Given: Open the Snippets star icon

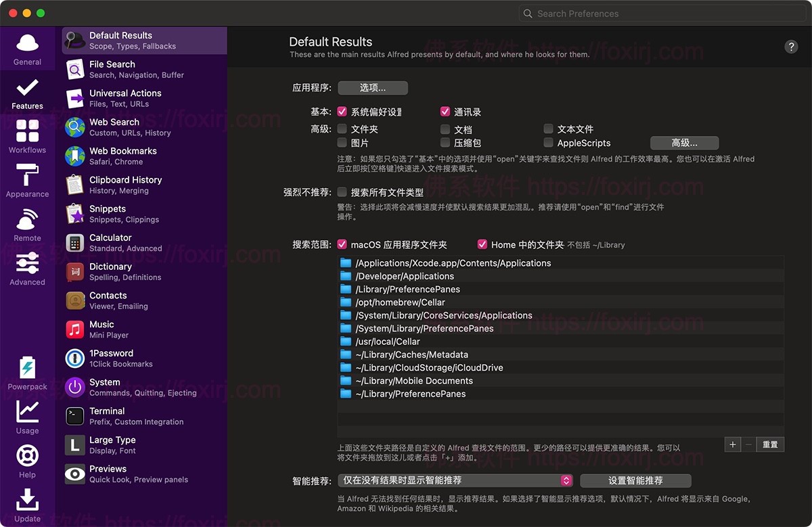Looking at the screenshot, I should pyautogui.click(x=74, y=214).
